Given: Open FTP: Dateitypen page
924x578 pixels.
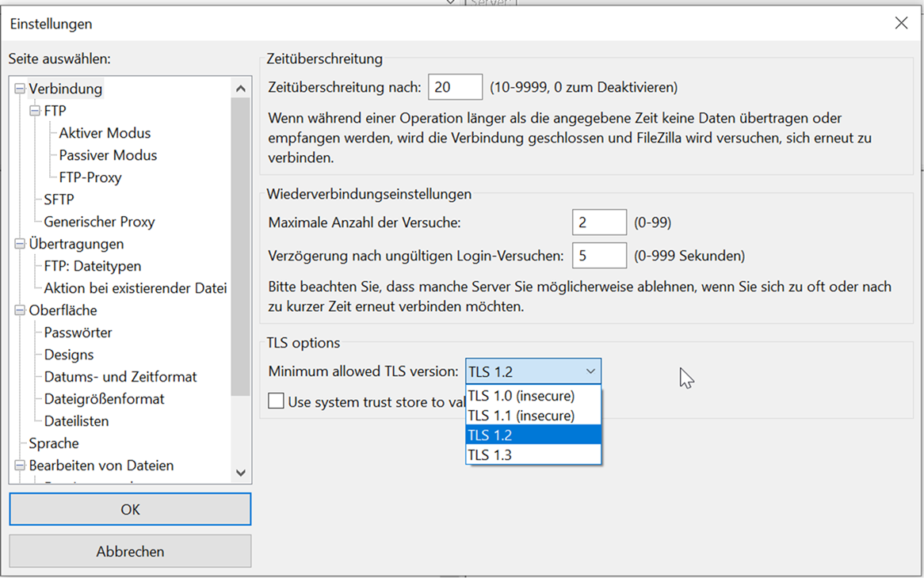Looking at the screenshot, I should [93, 266].
